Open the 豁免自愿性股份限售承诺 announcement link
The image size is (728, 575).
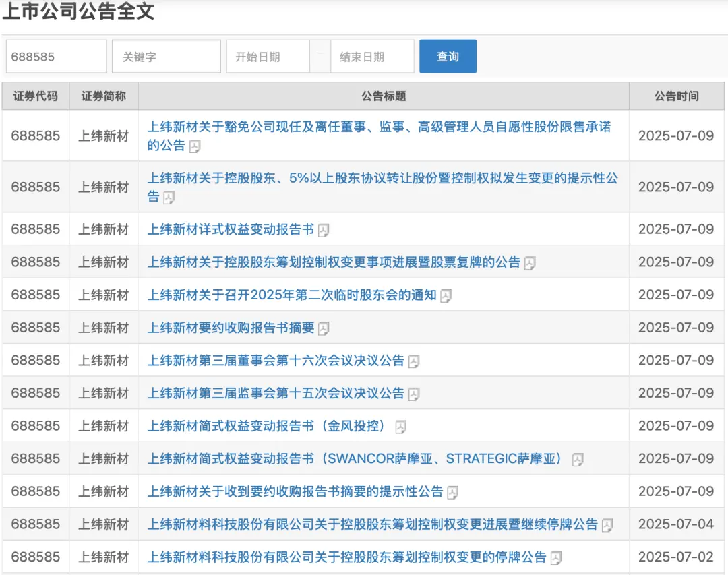[x=379, y=127]
